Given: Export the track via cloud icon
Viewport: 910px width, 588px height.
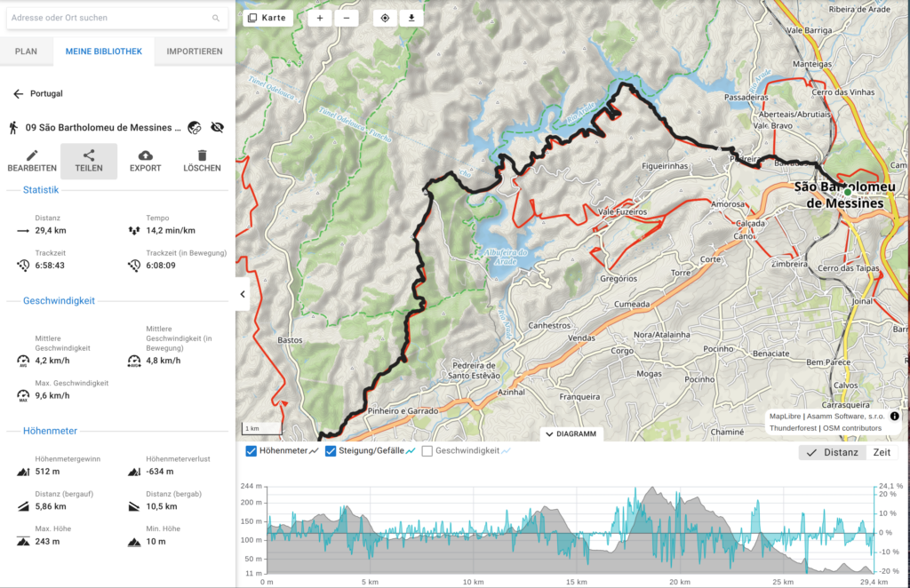Looking at the screenshot, I should click(x=146, y=161).
